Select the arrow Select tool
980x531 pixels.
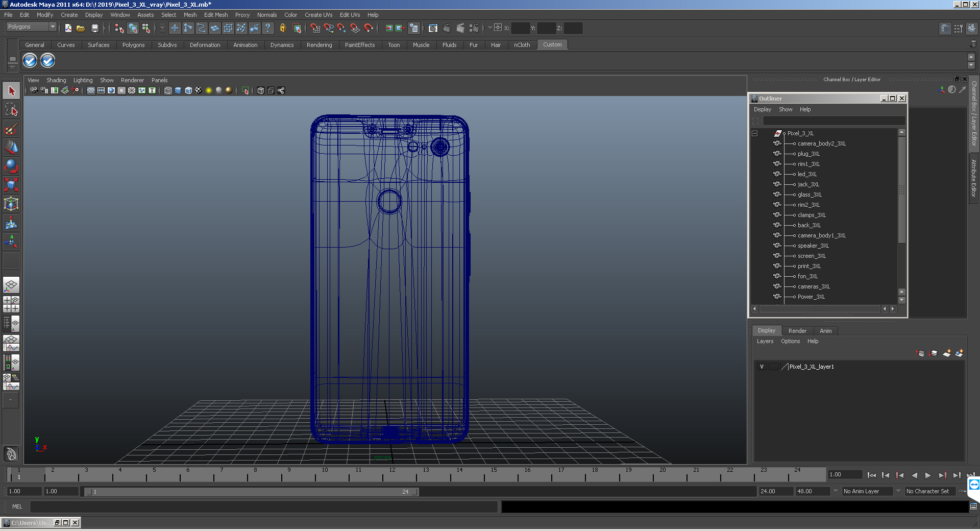[x=11, y=91]
